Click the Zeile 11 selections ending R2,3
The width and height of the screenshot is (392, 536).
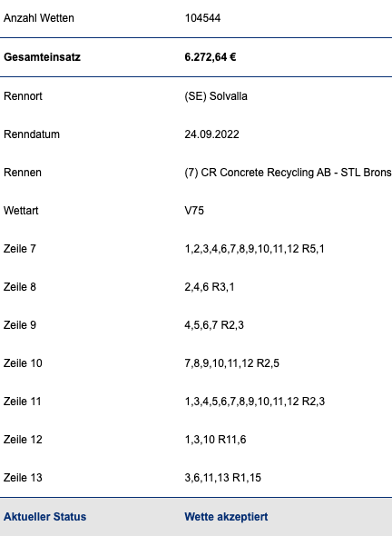(x=255, y=402)
